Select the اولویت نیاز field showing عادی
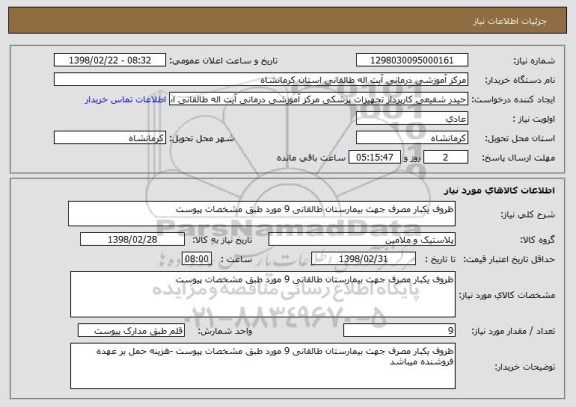Image resolution: width=576 pixels, height=407 pixels. pyautogui.click(x=412, y=119)
